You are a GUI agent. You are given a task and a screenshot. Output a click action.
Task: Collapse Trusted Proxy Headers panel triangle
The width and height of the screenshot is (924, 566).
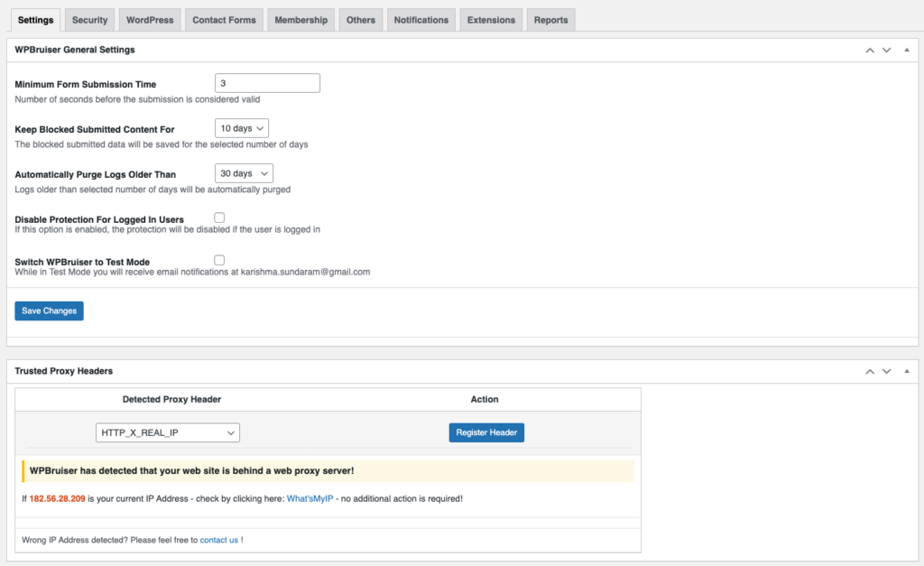[907, 371]
